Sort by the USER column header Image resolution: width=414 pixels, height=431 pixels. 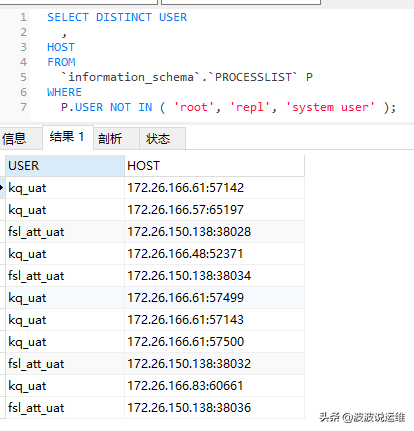(65, 166)
